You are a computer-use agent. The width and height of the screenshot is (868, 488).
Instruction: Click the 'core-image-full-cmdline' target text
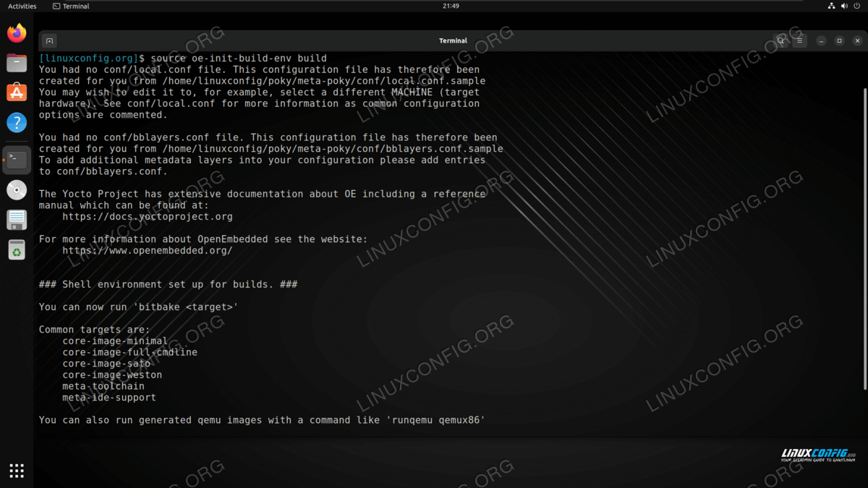130,352
